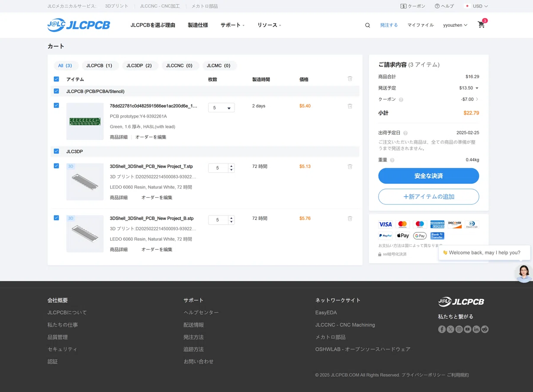
Task: Open the X (Twitter) social icon
Action: [450, 329]
